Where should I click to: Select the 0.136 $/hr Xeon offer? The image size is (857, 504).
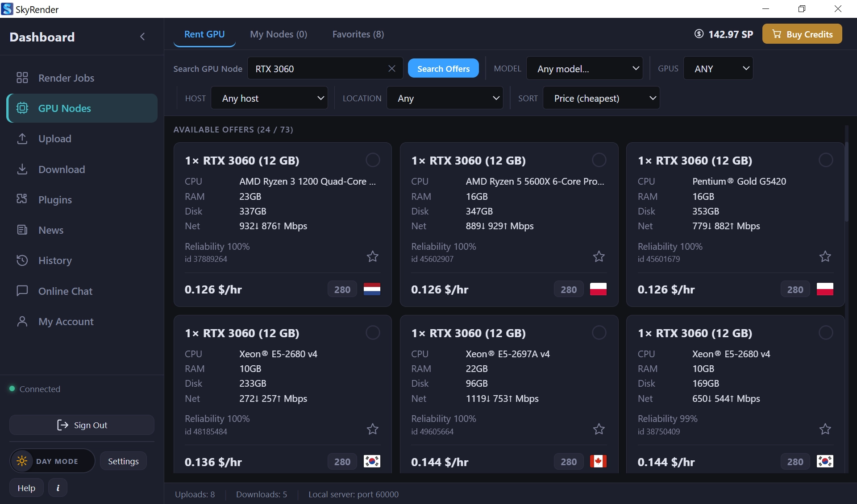pos(373,332)
